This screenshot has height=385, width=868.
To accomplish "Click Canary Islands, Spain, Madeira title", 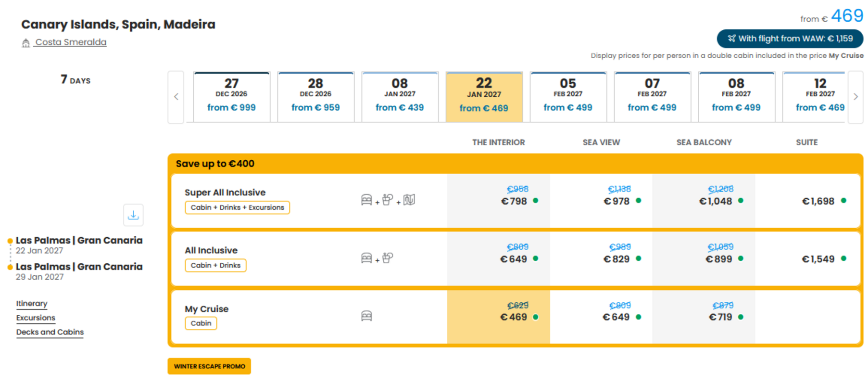I will (x=118, y=25).
